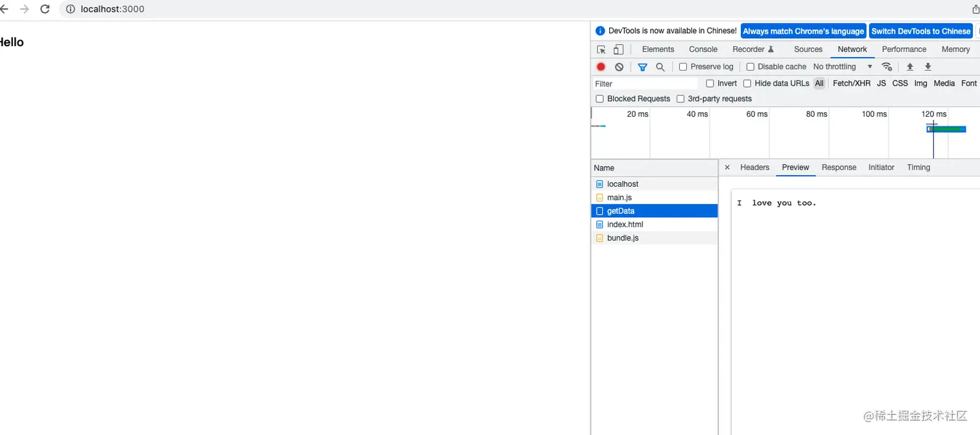Filter by Fetch/XHR requests
This screenshot has width=980, height=435.
(851, 84)
